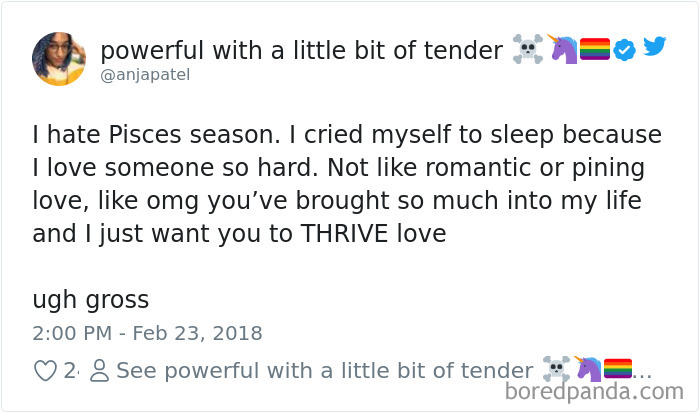700x413 pixels.
Task: Click the skull emoji beside the display name
Action: (x=528, y=48)
